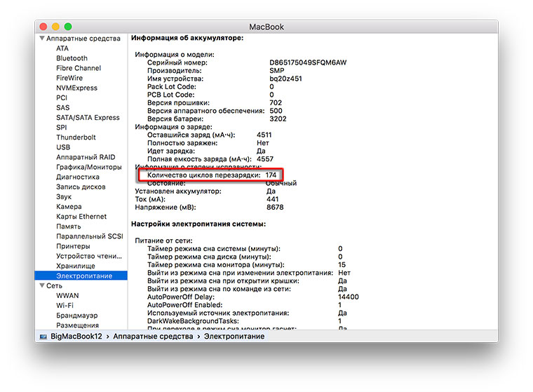Click battery version value 3202
This screenshot has height=392, width=533.
pyautogui.click(x=278, y=119)
